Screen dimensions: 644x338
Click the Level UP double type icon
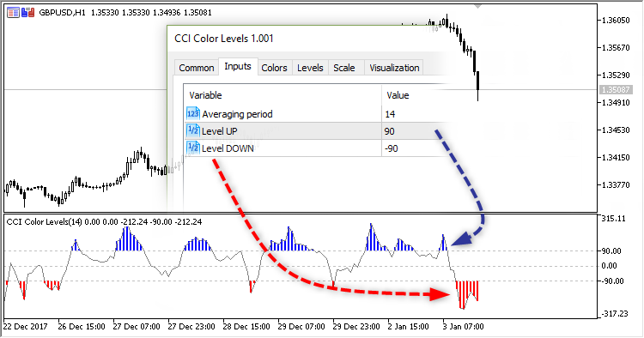click(x=193, y=131)
